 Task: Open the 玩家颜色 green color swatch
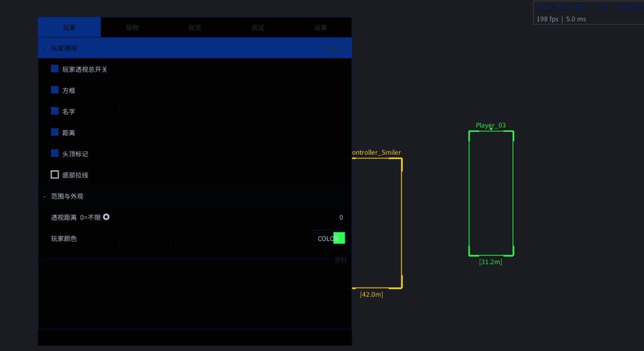click(339, 238)
